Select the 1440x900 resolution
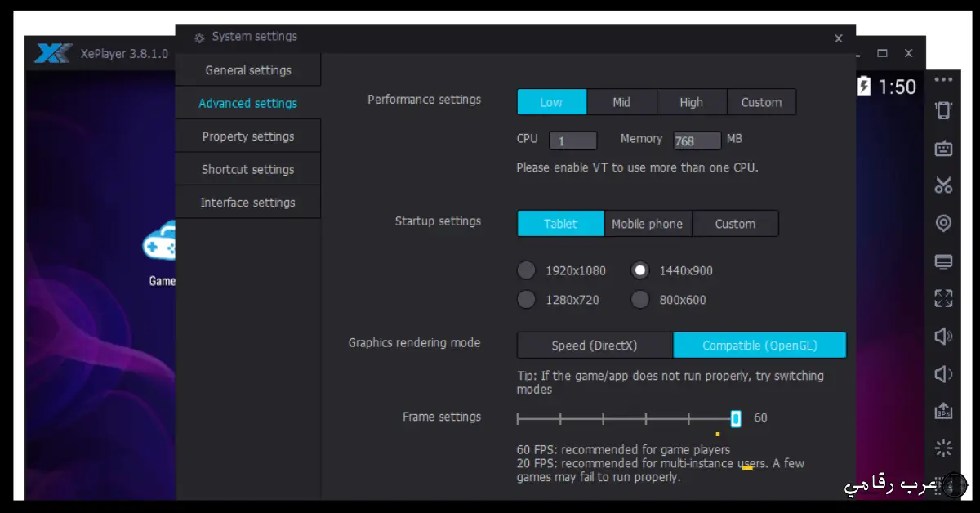The width and height of the screenshot is (980, 513). (640, 270)
